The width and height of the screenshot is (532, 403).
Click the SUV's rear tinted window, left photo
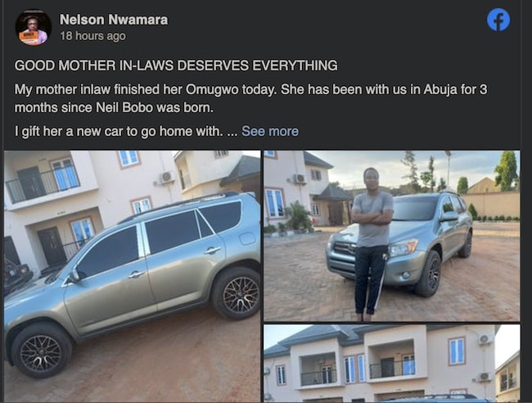click(x=220, y=217)
